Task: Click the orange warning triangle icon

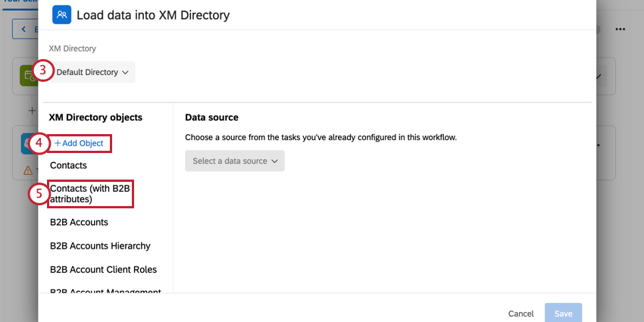Action: click(27, 170)
